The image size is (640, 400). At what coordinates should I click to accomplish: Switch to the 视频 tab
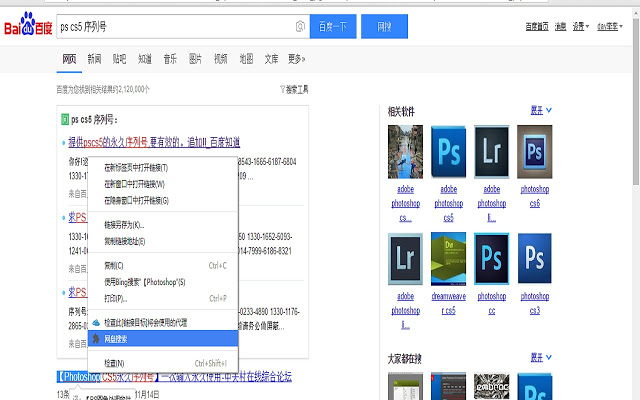pos(221,59)
